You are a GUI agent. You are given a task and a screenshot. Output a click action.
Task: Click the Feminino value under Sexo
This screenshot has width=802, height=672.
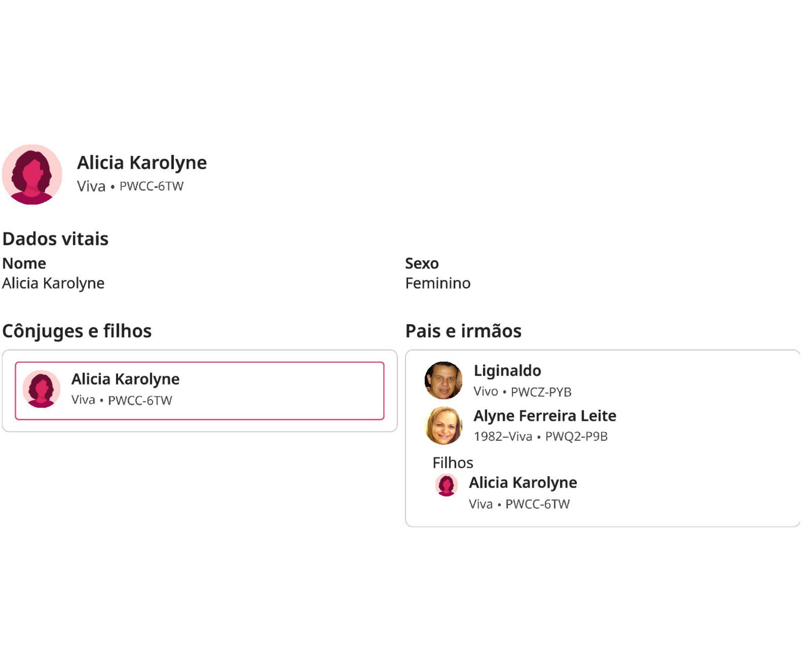[437, 283]
